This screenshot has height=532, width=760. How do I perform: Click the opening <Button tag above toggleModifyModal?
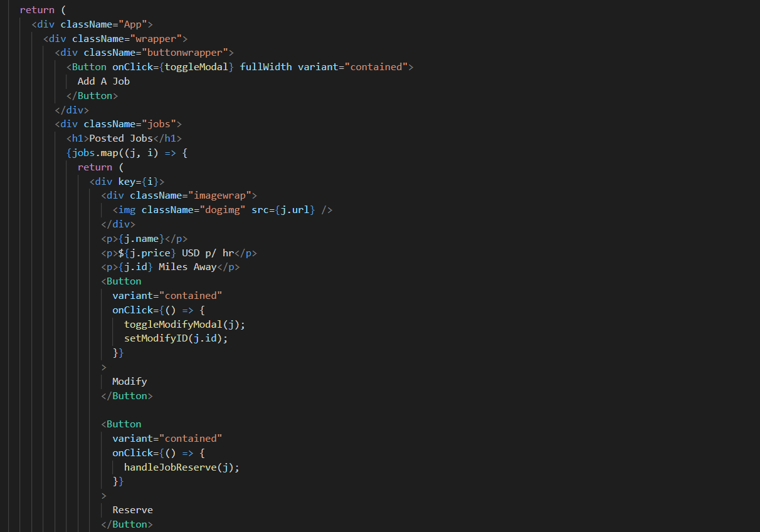click(x=122, y=281)
